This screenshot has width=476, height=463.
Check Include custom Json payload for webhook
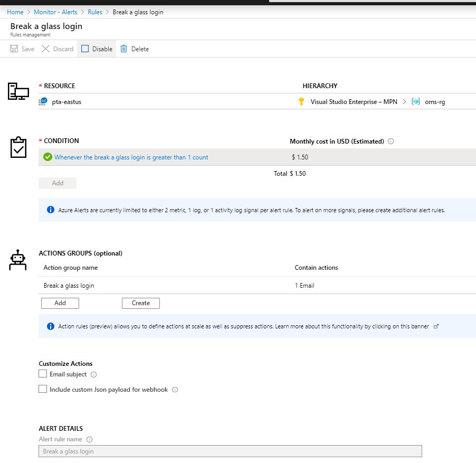(43, 389)
